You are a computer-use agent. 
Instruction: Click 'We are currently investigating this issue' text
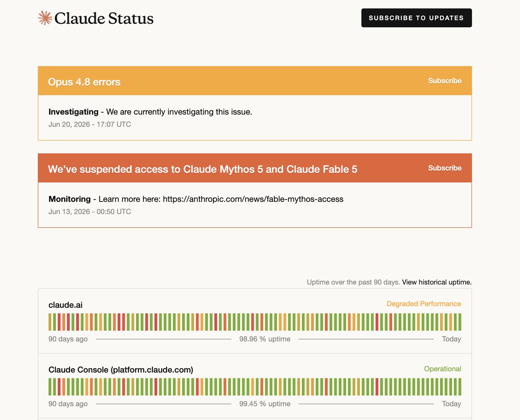coord(179,112)
